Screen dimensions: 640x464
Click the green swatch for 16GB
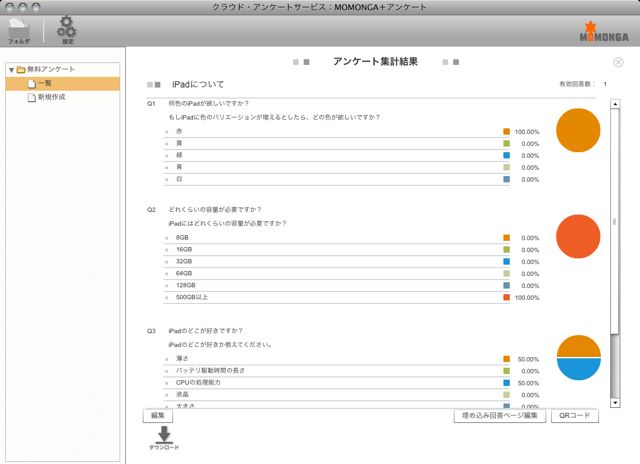[x=507, y=249]
